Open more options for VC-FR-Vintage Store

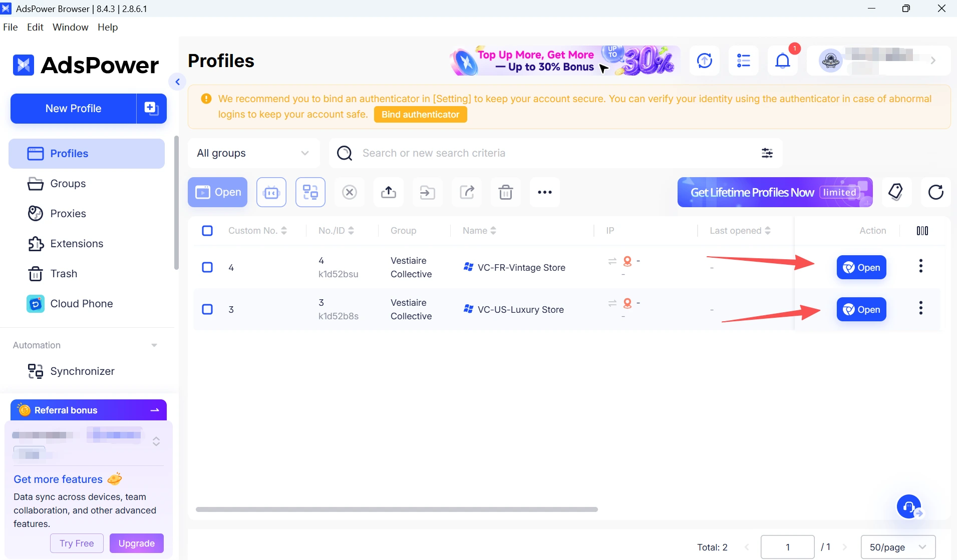pos(921,266)
